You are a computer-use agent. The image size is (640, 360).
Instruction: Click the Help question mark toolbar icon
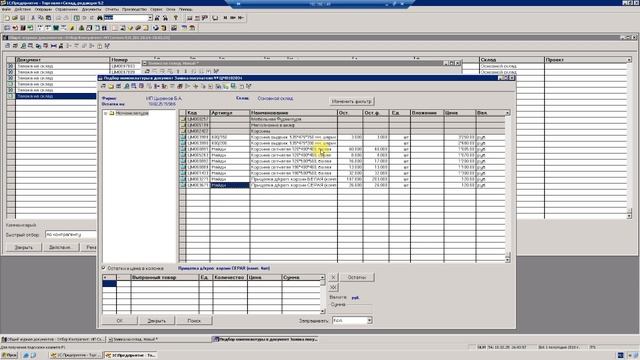point(176,18)
